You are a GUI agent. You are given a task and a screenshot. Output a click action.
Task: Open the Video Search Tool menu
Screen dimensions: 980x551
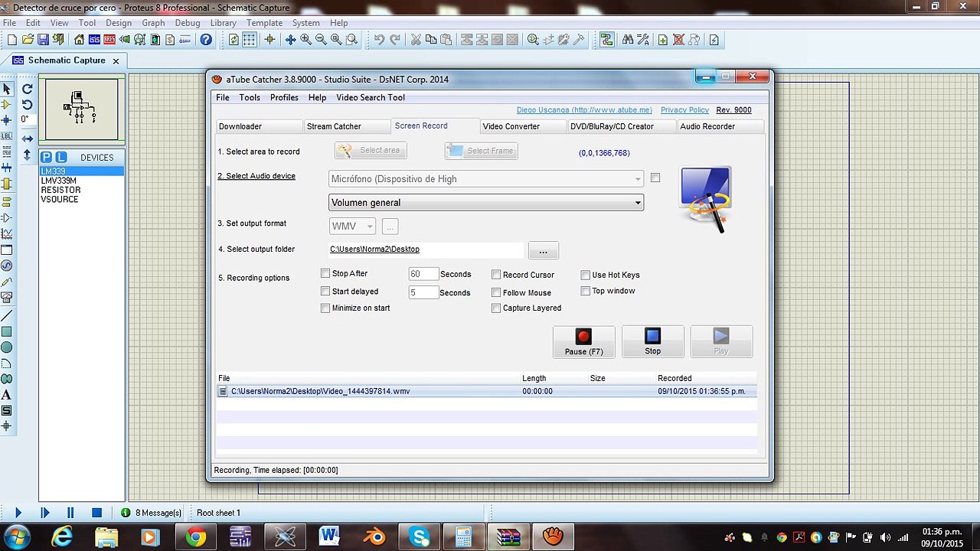pos(371,97)
